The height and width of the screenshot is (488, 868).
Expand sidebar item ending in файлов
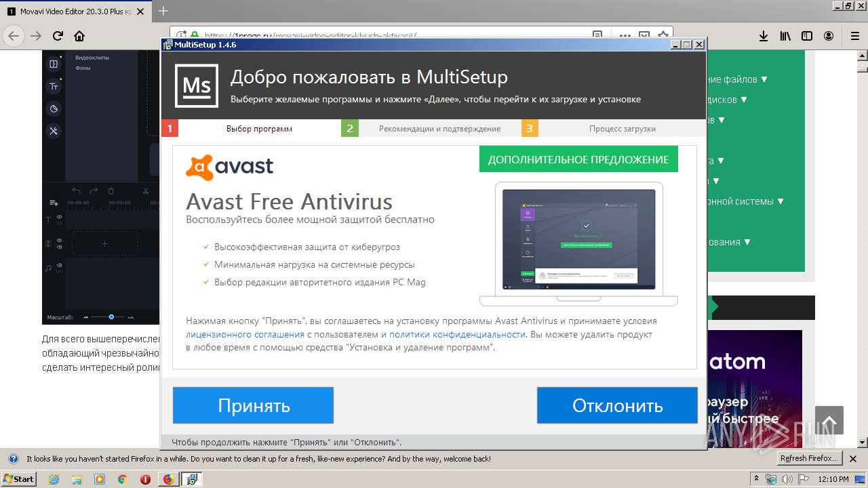[738, 79]
